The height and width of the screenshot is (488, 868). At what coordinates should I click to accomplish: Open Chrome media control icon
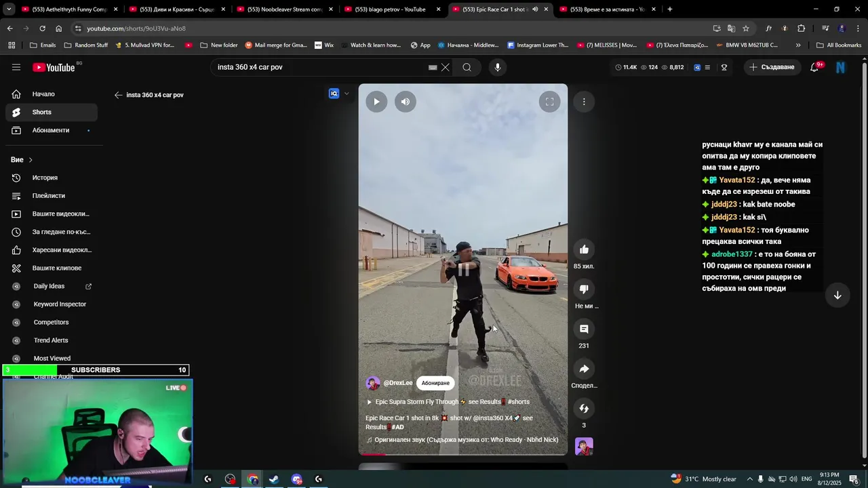pyautogui.click(x=825, y=28)
